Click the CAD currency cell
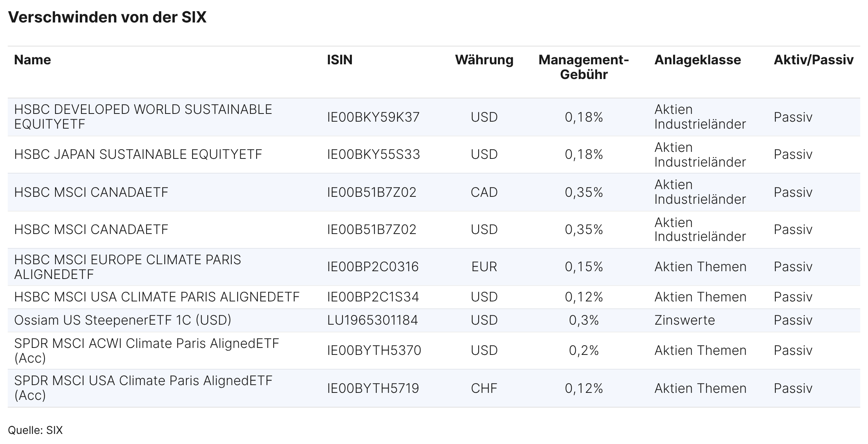This screenshot has height=444, width=868. [x=484, y=192]
